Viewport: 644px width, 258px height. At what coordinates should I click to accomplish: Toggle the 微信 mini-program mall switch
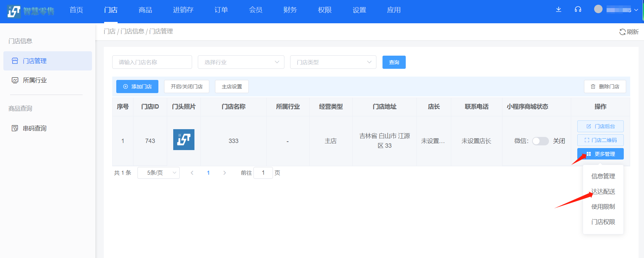[540, 141]
